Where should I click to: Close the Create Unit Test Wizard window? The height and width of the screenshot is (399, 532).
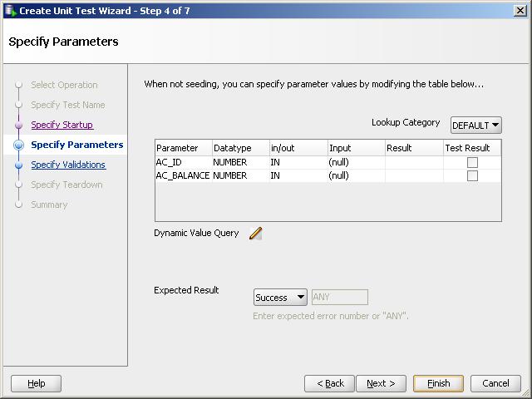pos(520,11)
